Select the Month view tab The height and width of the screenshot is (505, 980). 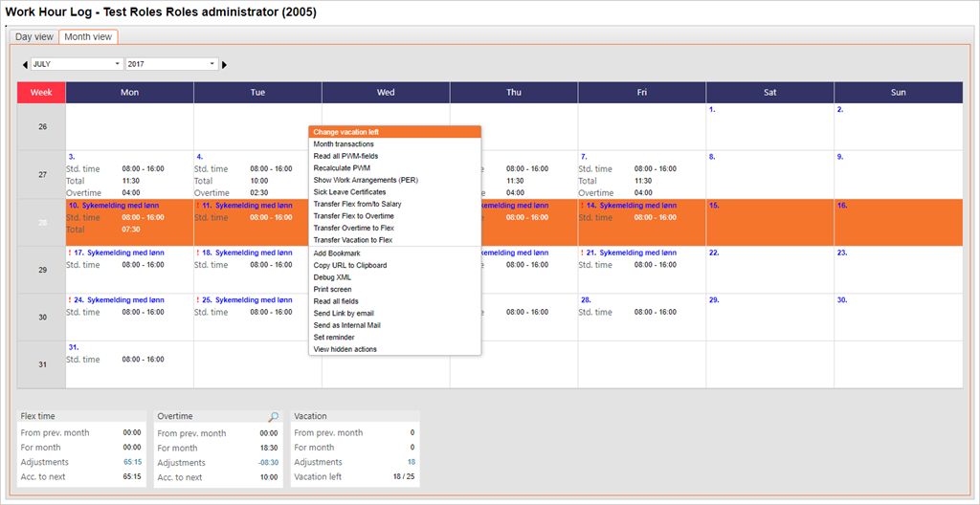click(88, 36)
